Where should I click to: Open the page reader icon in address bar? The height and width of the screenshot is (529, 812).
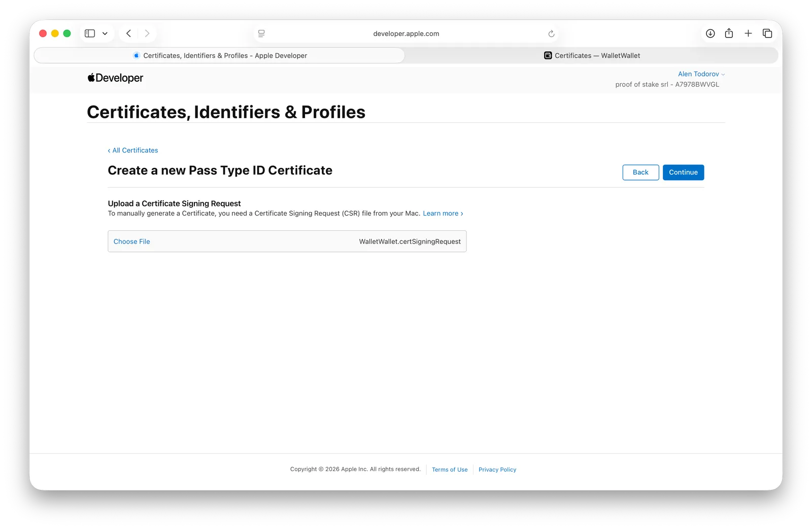point(261,33)
